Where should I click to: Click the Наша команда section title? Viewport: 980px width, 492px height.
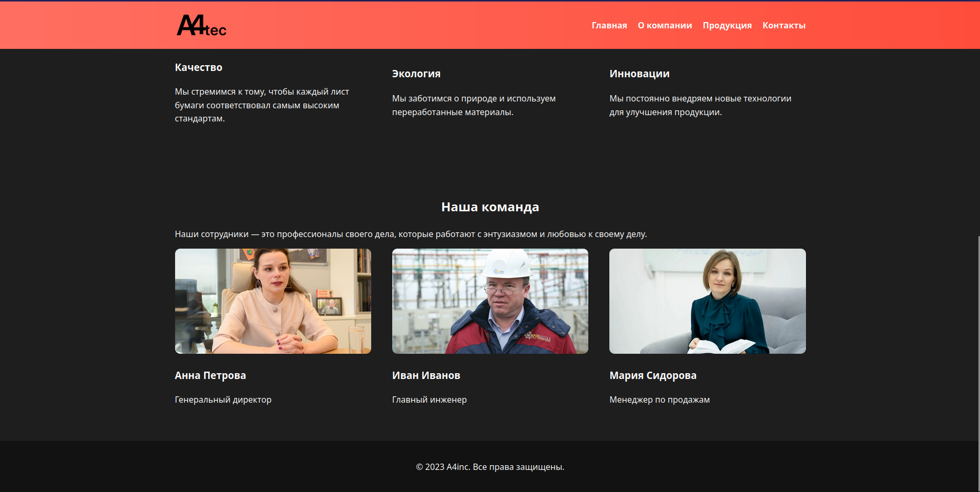point(490,207)
